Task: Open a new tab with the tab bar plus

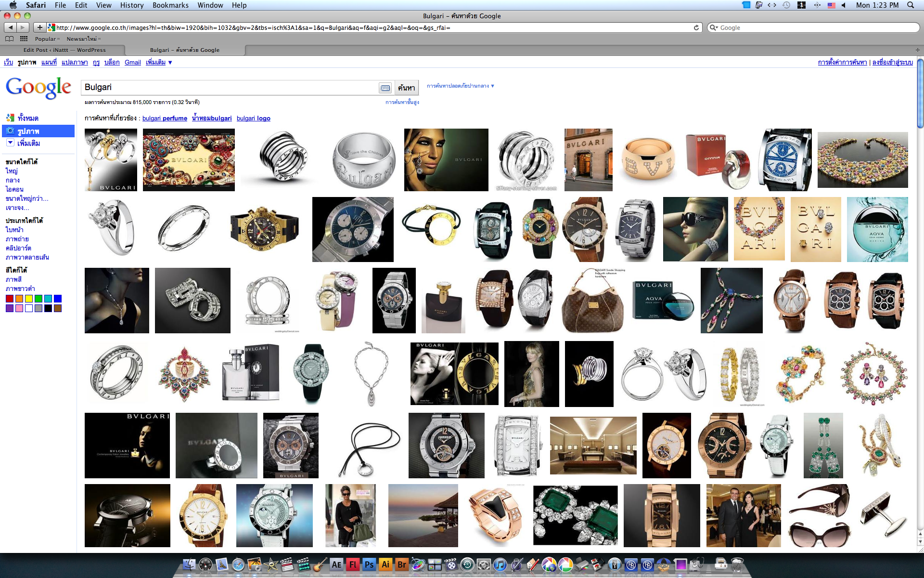Action: point(917,50)
